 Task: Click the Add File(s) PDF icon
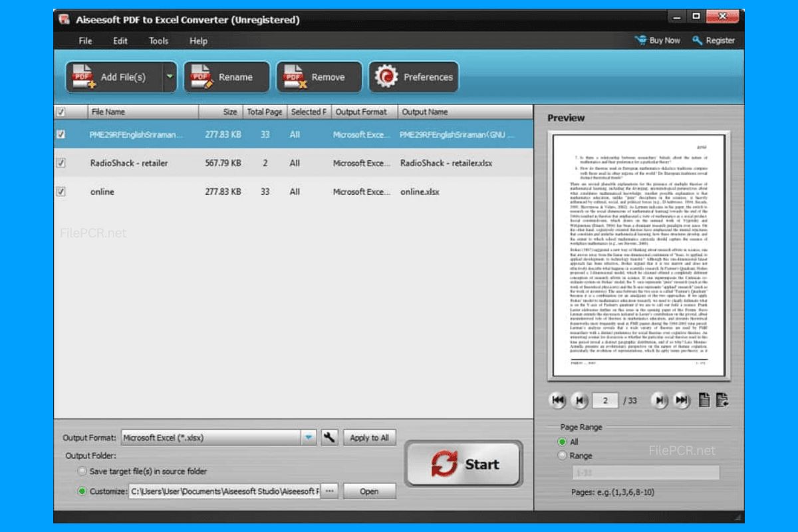84,77
